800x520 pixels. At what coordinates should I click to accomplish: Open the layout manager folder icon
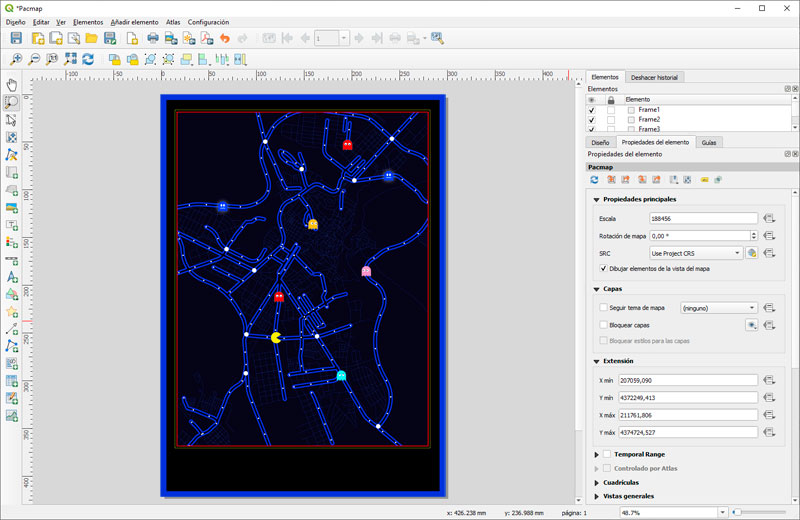pos(91,38)
